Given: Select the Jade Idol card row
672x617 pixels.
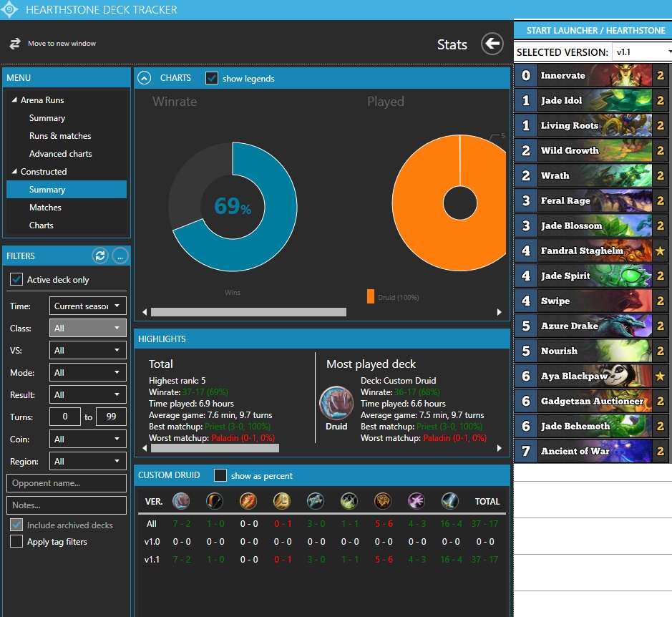Looking at the screenshot, I should coord(591,100).
